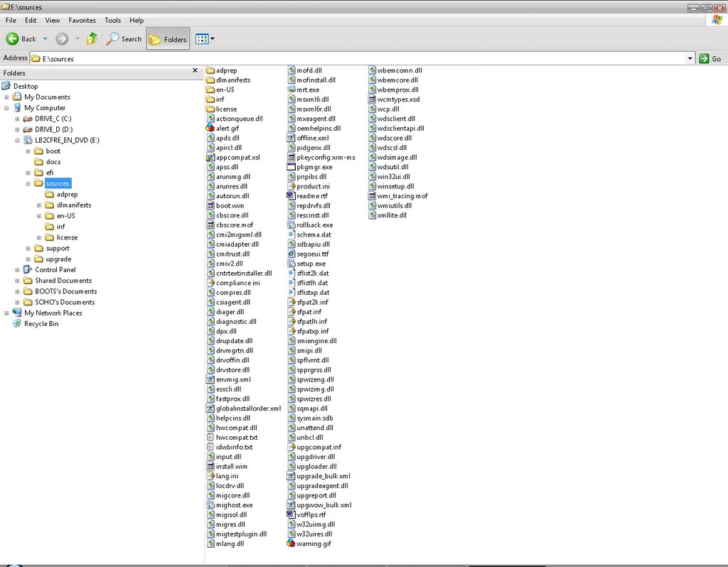This screenshot has height=567, width=728.
Task: Click the readme.rtf document icon
Action: [291, 195]
